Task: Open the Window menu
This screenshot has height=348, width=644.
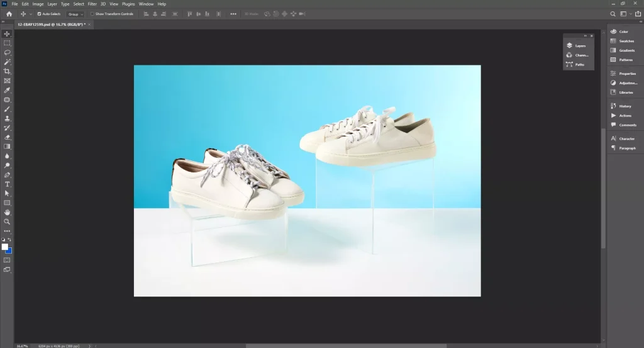Action: point(146,4)
